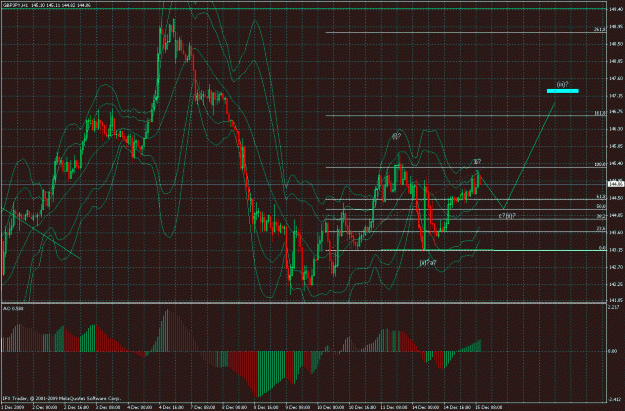Viewport: 625px width, 411px height.
Task: Select the 23.6 Fibonacci level label
Action: click(601, 229)
